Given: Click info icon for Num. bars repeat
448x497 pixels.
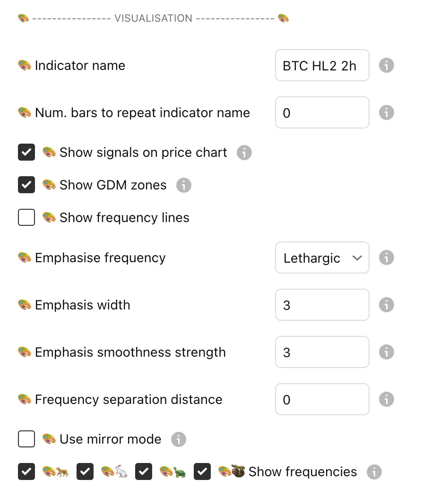Looking at the screenshot, I should [x=386, y=112].
